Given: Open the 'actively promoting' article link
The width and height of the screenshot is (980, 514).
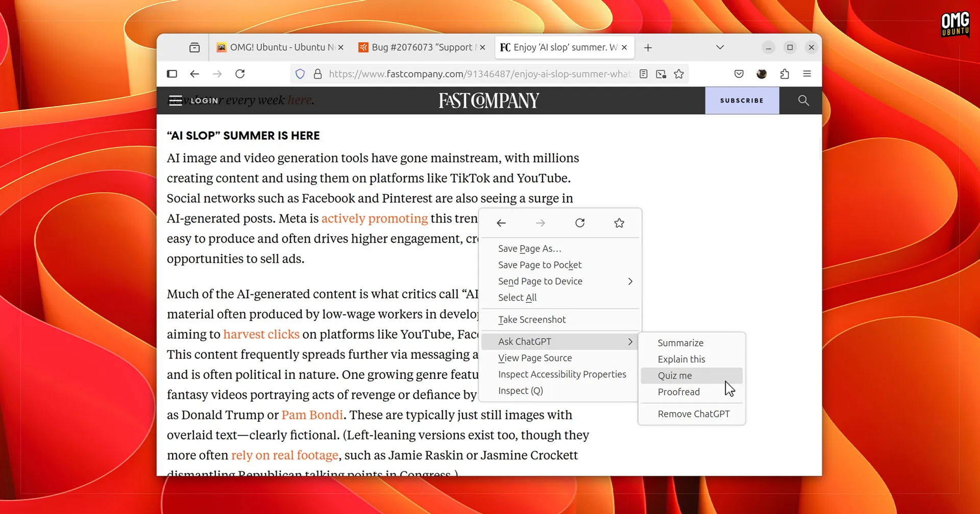Looking at the screenshot, I should (x=374, y=218).
